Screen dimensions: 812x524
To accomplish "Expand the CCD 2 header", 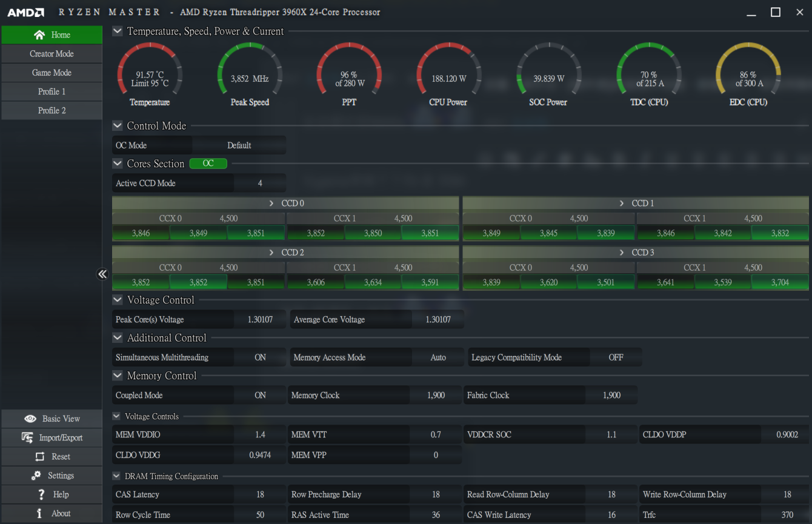I will pos(285,252).
